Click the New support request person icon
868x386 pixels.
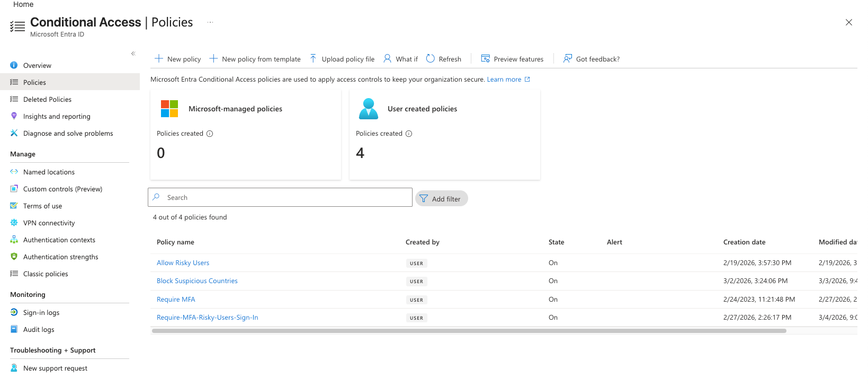point(14,368)
